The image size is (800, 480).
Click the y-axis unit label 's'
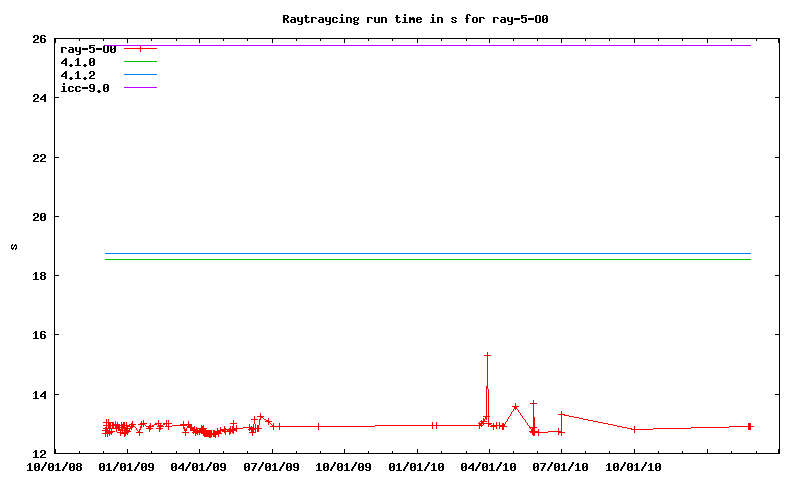click(x=14, y=246)
